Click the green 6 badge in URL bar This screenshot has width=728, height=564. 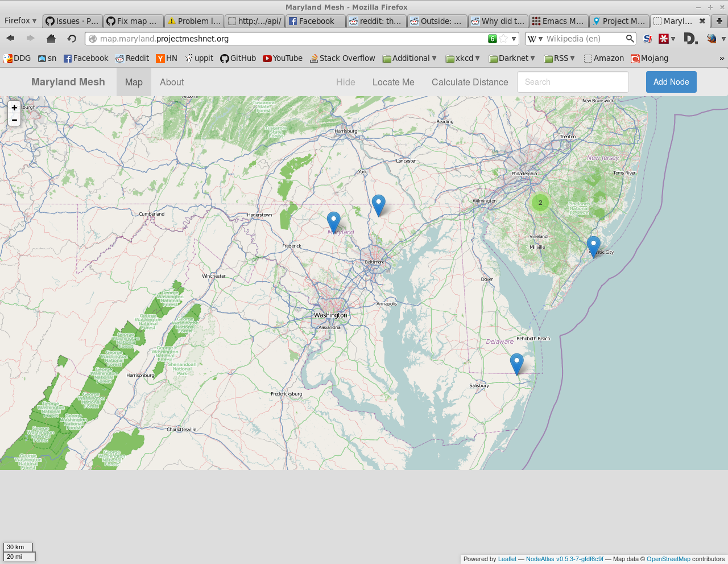point(493,39)
